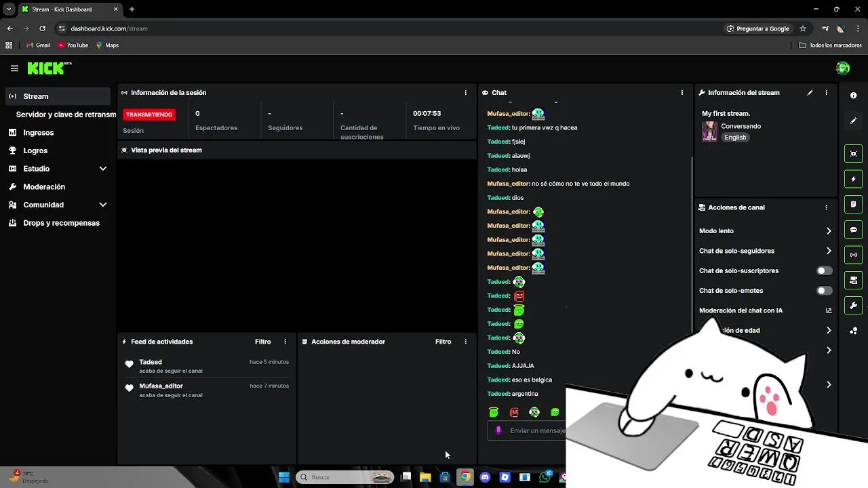
Task: Open Discord from the taskbar
Action: point(485,477)
